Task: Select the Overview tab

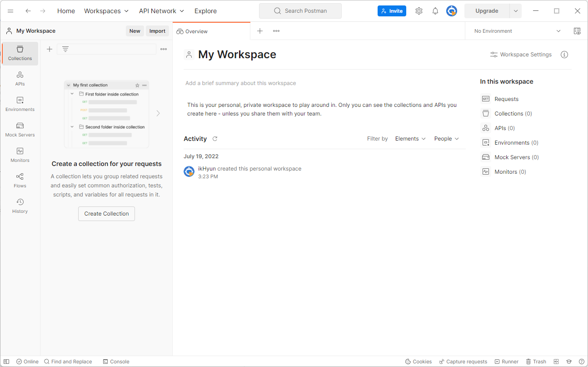Action: pos(211,31)
